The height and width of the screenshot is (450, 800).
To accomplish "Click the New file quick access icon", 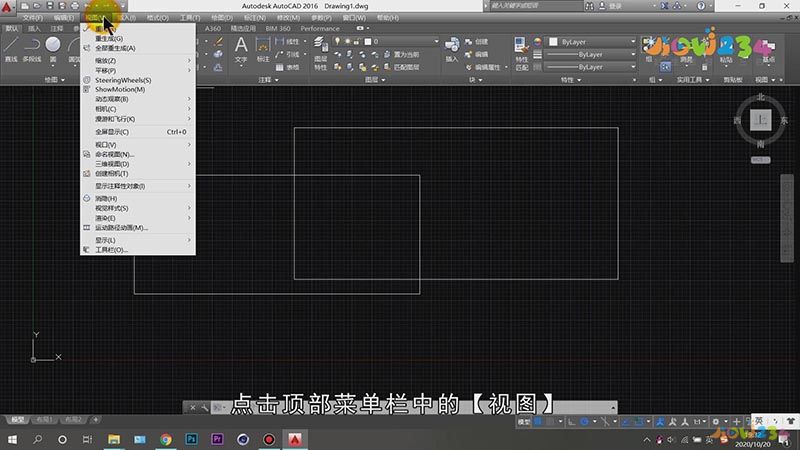I will point(24,6).
